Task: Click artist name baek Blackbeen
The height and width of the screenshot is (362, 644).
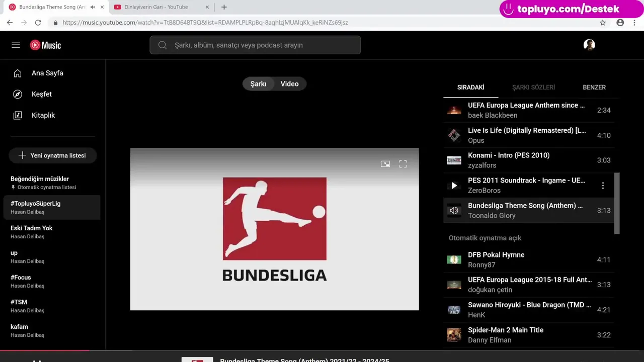Action: tap(493, 115)
